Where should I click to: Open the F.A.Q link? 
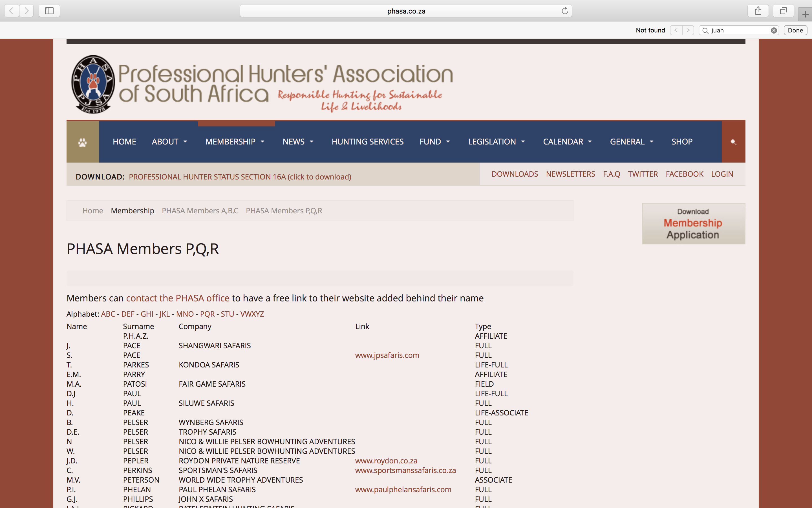click(611, 174)
